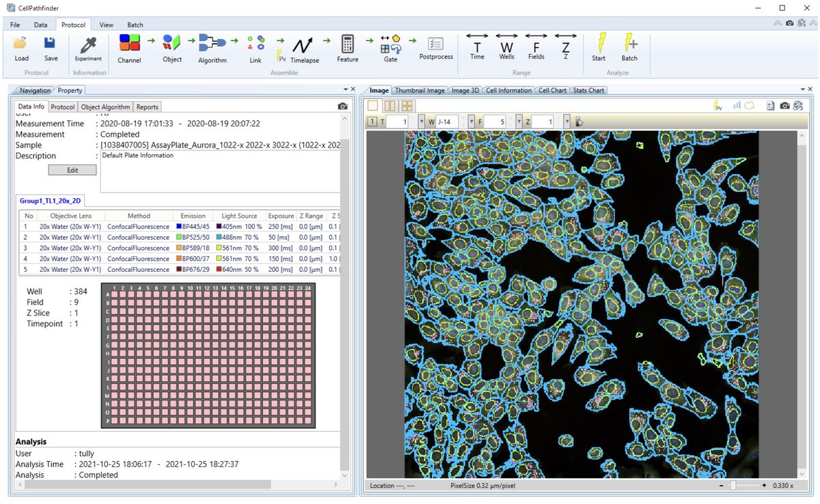This screenshot has width=820, height=504.
Task: Open the Algorithm workflow icon
Action: pos(213,48)
